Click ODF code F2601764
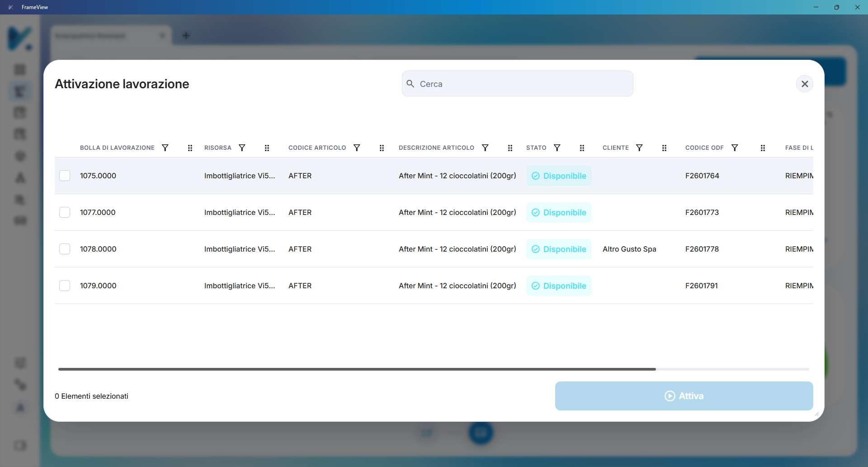 [702, 176]
